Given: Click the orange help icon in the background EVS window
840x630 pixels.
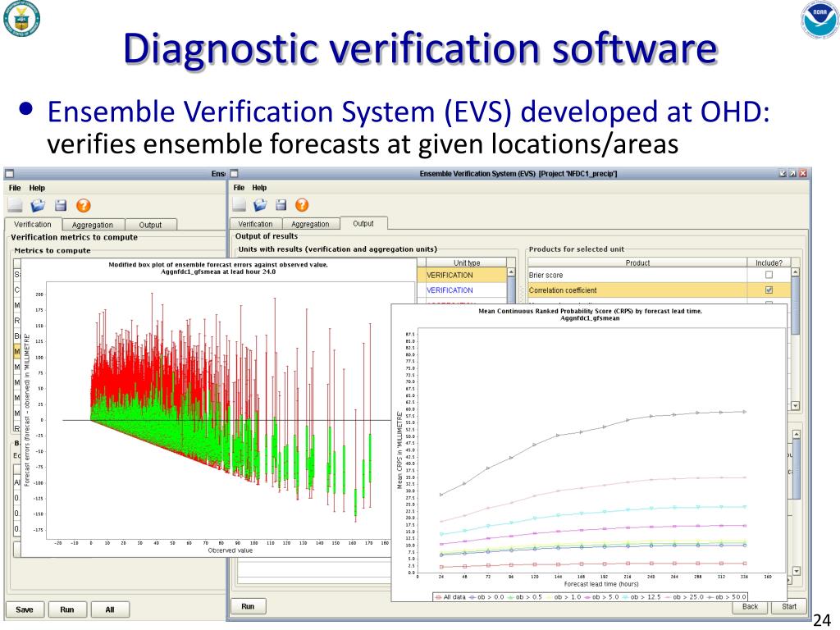Looking at the screenshot, I should [x=84, y=205].
